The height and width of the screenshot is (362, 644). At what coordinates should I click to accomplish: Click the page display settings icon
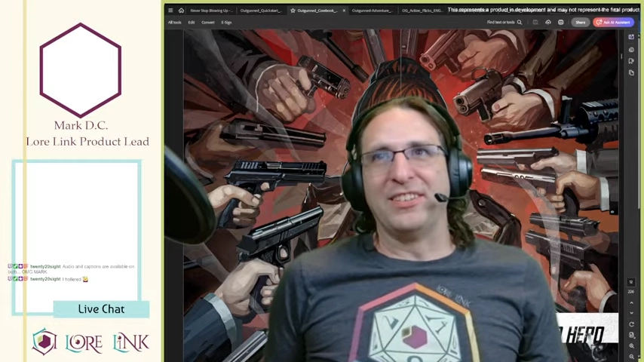(x=631, y=336)
